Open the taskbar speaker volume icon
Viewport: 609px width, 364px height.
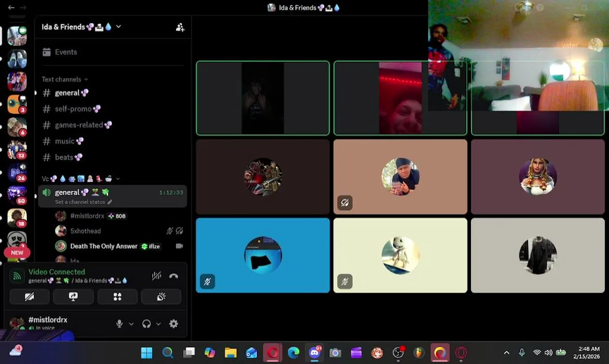[x=548, y=352]
